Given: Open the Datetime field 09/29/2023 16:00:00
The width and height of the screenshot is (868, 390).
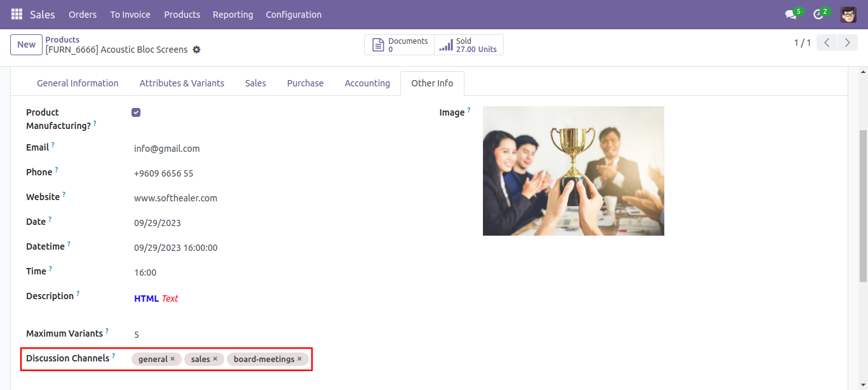Looking at the screenshot, I should tap(176, 248).
